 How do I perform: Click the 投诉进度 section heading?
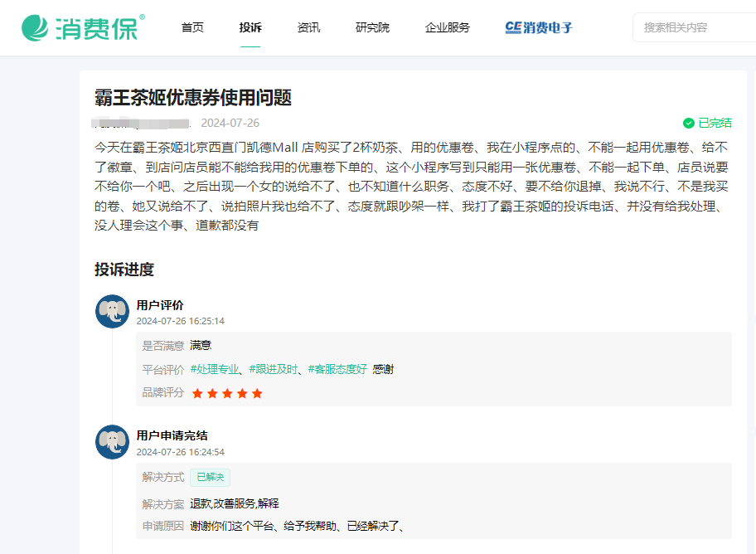[x=124, y=270]
